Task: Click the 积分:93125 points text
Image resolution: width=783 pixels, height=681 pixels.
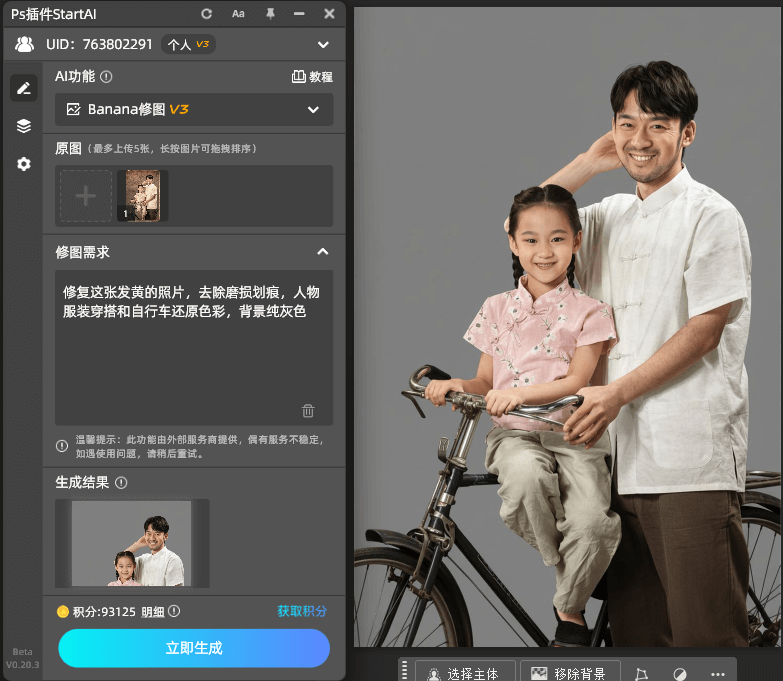Action: pos(104,612)
